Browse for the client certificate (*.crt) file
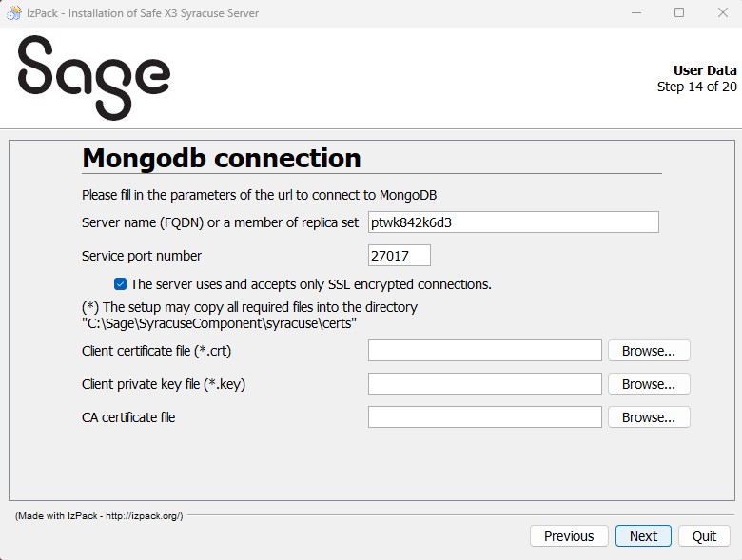 [x=649, y=351]
